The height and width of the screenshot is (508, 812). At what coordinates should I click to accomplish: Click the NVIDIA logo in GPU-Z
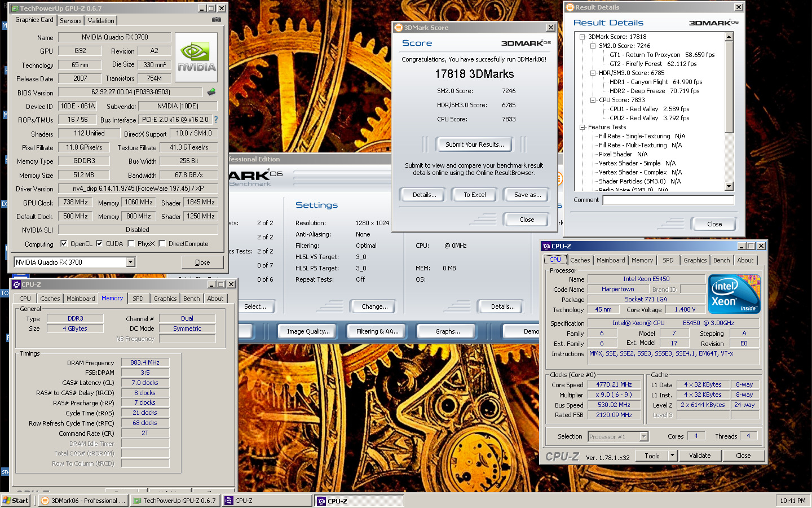[x=196, y=57]
